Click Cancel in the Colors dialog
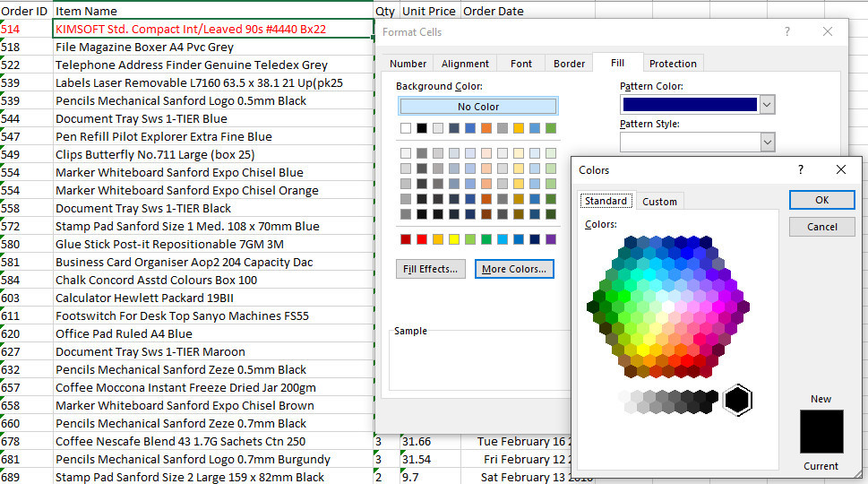This screenshot has width=868, height=484. point(821,227)
